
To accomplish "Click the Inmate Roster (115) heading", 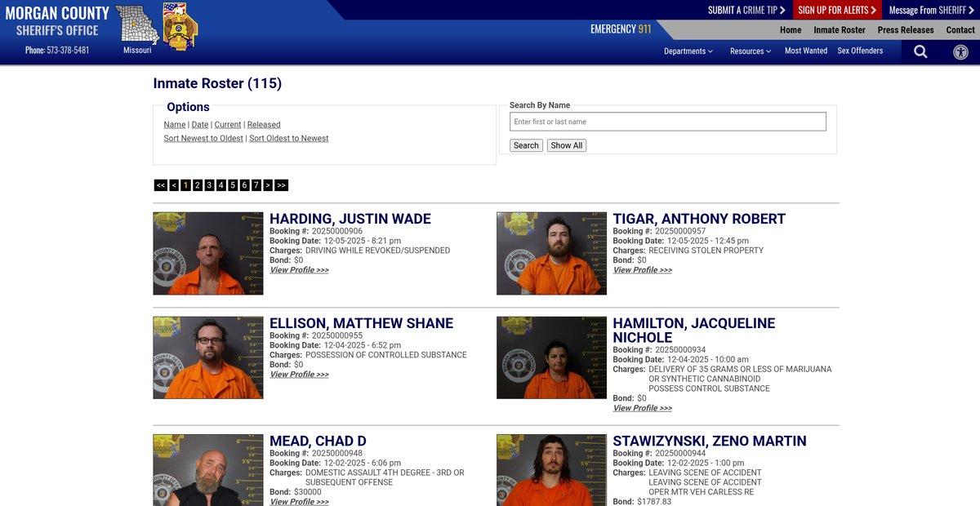I will pos(217,83).
